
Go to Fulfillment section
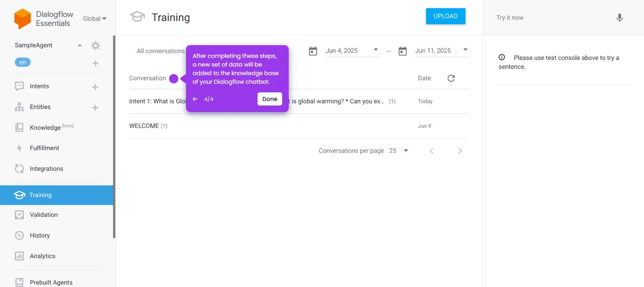point(44,148)
